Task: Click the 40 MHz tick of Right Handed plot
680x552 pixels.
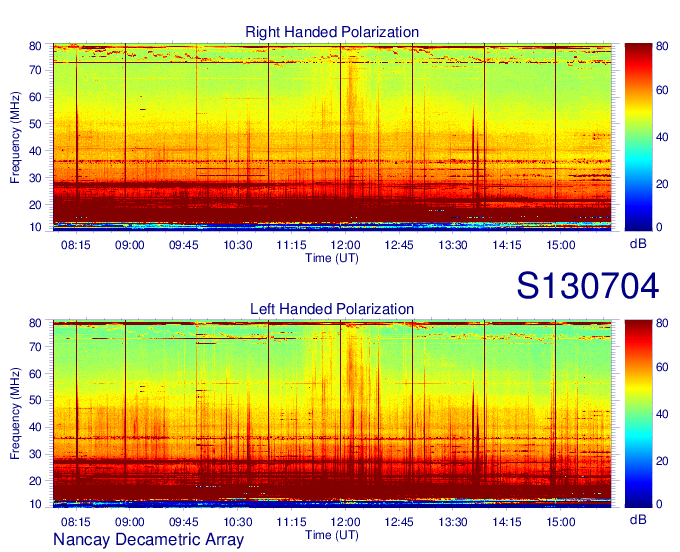Action: click(35, 151)
